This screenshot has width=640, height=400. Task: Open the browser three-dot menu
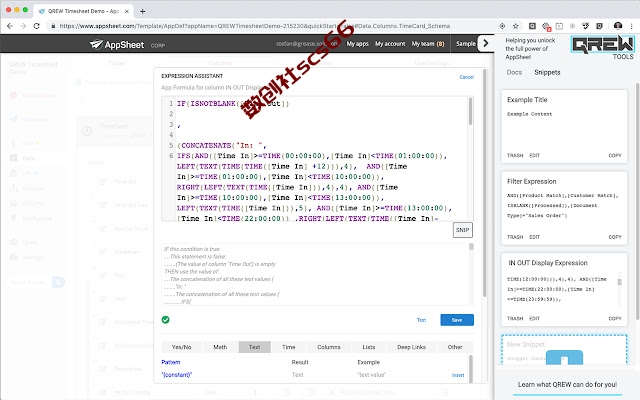[632, 26]
